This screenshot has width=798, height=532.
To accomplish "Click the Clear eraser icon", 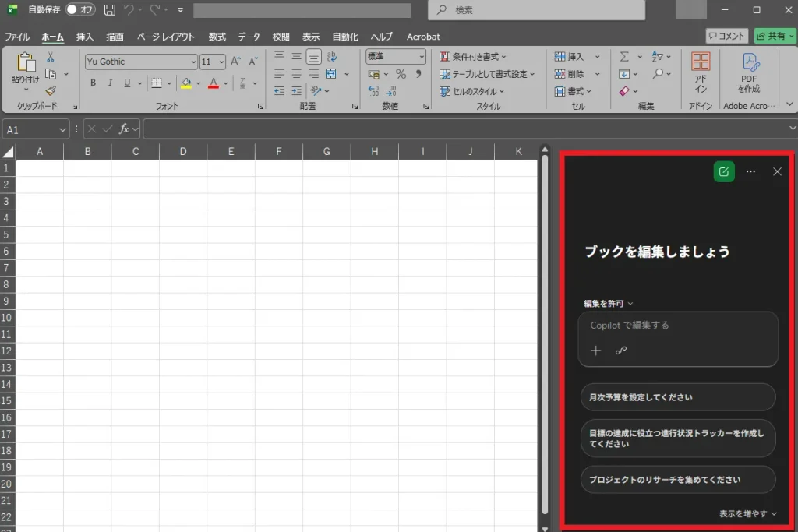I will pyautogui.click(x=624, y=91).
